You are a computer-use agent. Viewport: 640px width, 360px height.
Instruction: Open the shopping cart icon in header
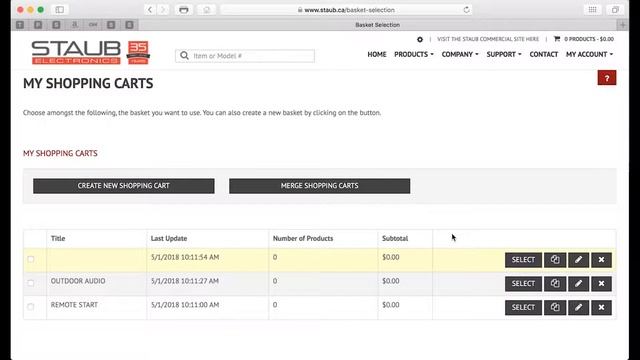[x=557, y=39]
